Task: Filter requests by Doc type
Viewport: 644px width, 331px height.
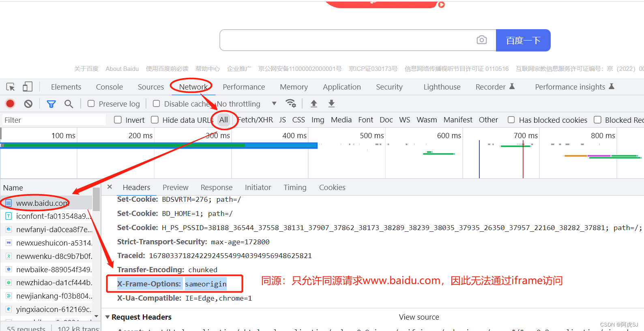Action: click(x=386, y=120)
